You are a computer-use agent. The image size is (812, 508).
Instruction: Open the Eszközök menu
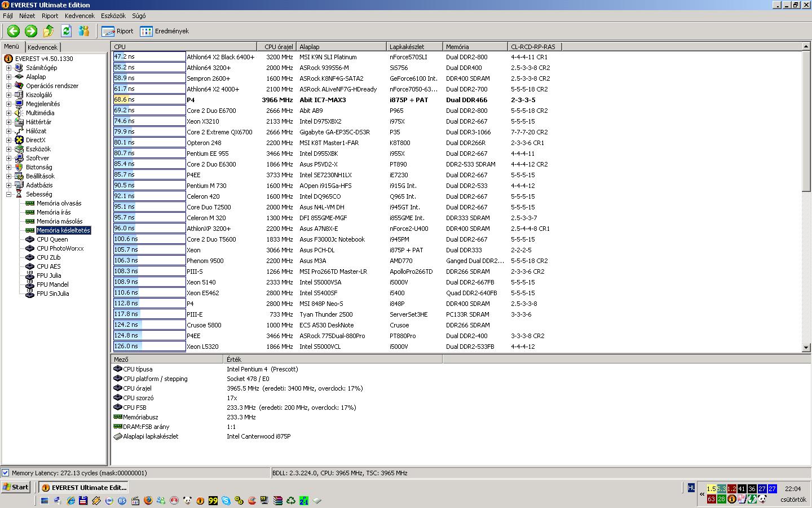(113, 16)
